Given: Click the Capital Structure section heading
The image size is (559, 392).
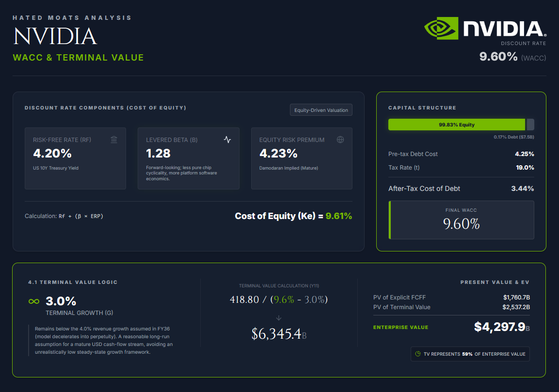Looking at the screenshot, I should click(x=422, y=108).
